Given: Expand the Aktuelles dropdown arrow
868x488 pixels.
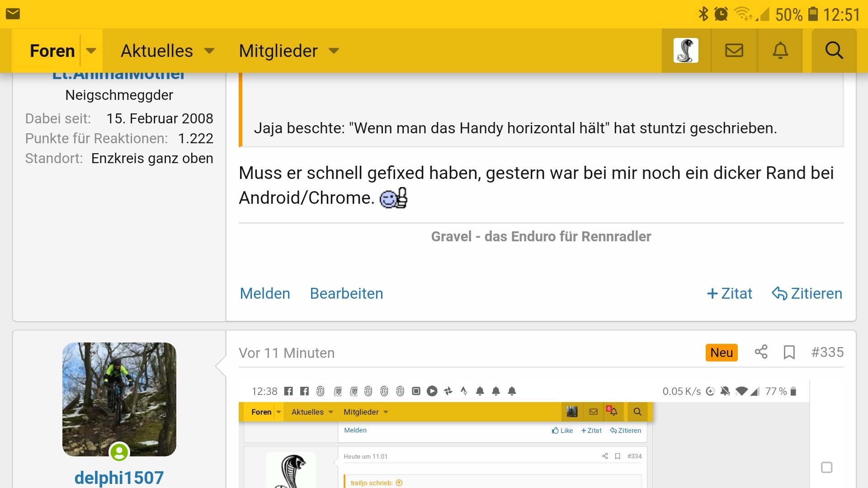Looking at the screenshot, I should click(x=209, y=51).
